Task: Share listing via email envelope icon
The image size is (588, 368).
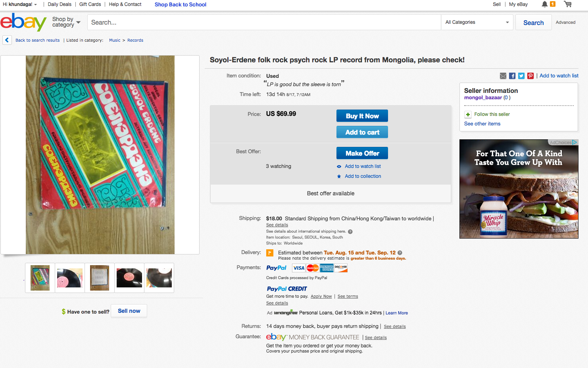Action: pyautogui.click(x=503, y=76)
